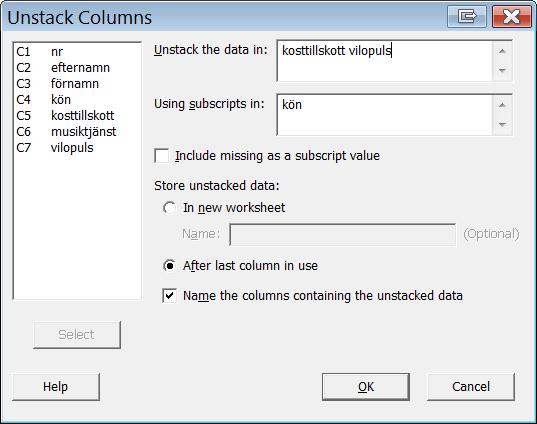The image size is (537, 424).
Task: Open Help for this dialog
Action: 55,387
